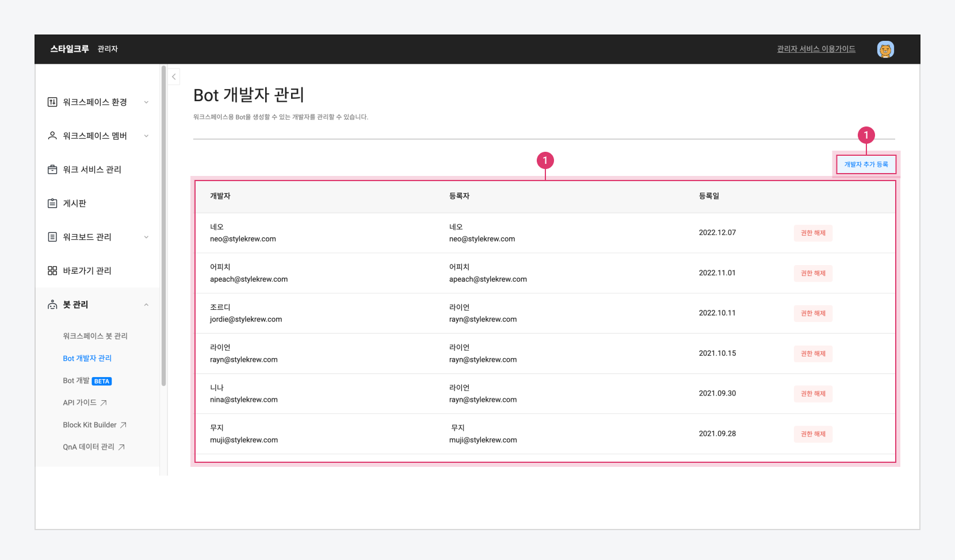Expand the 워크스페이스 환경 menu chevron
The width and height of the screenshot is (955, 560).
146,102
